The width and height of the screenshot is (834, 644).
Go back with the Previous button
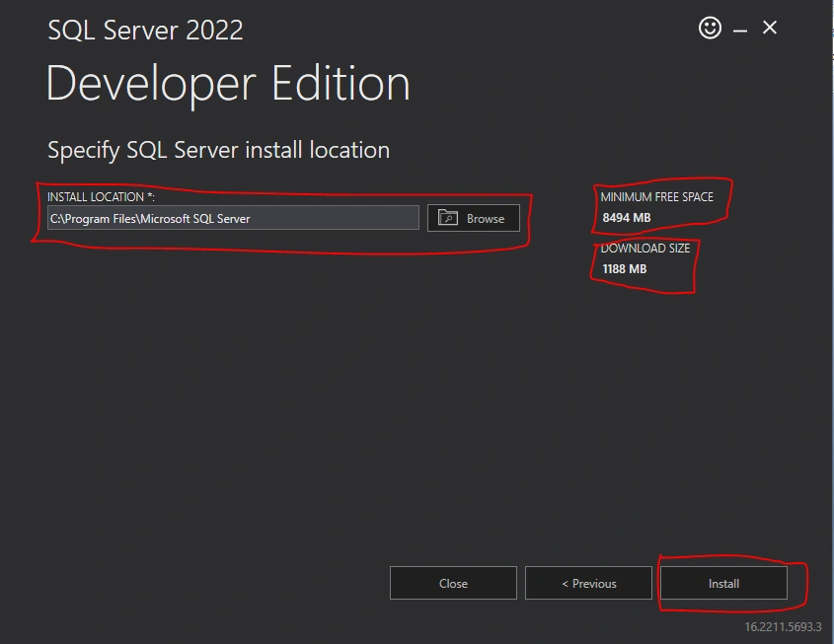click(x=588, y=583)
